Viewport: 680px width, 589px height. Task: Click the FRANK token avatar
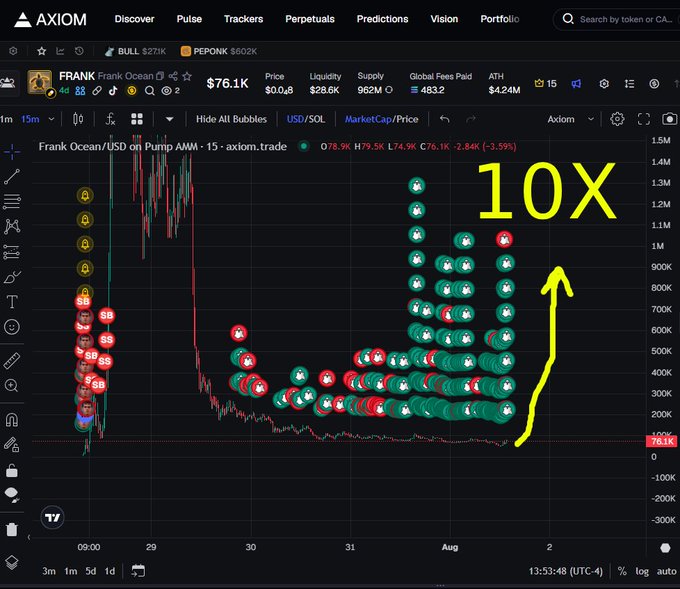click(39, 82)
